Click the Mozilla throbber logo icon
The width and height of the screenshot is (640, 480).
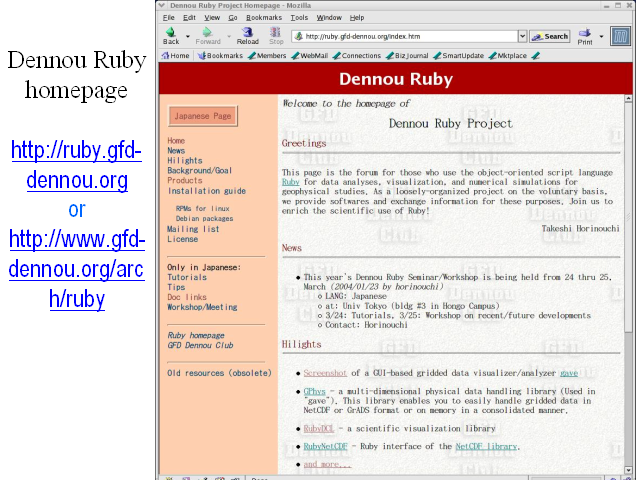[x=620, y=36]
